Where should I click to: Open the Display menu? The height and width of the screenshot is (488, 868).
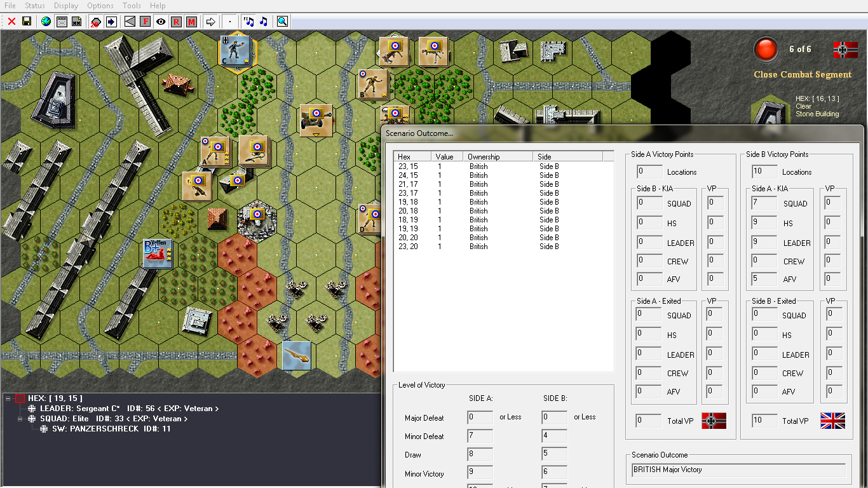click(x=66, y=6)
